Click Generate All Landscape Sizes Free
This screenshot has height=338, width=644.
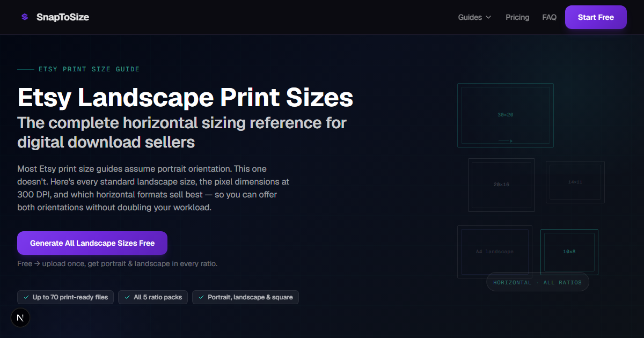(x=92, y=243)
